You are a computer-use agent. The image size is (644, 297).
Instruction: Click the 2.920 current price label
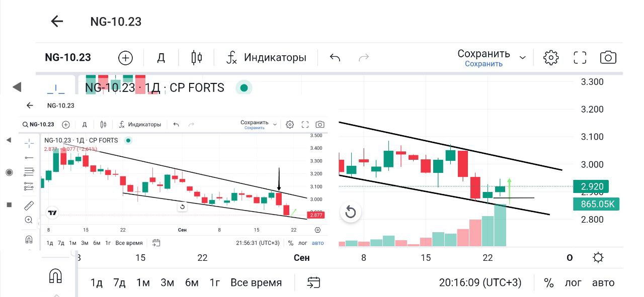pos(592,187)
